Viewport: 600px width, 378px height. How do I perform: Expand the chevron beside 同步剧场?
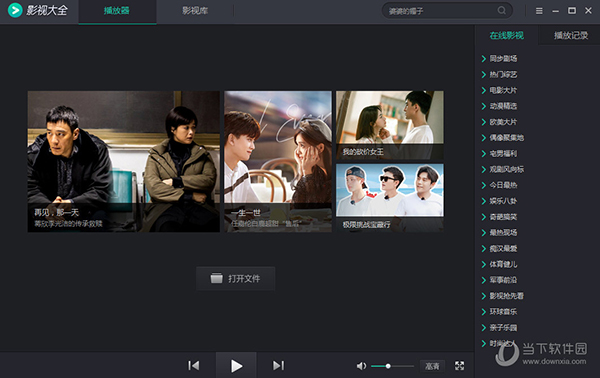pos(484,59)
